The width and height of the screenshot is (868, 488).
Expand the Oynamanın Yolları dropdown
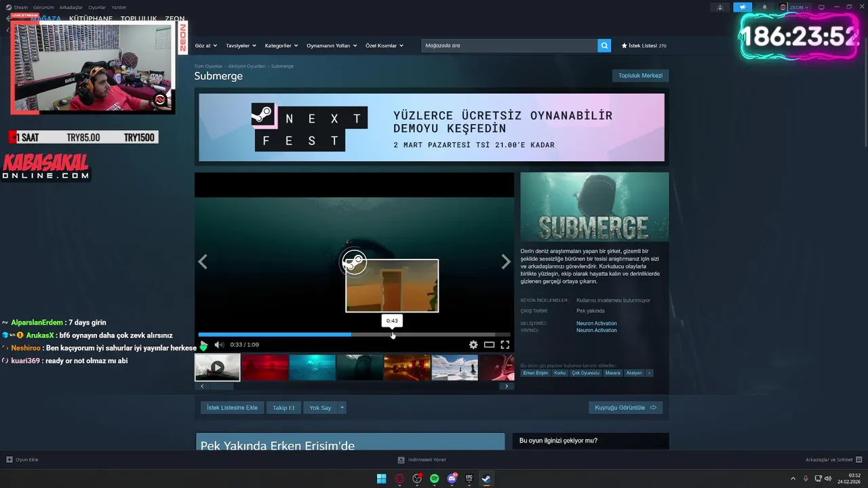[332, 45]
